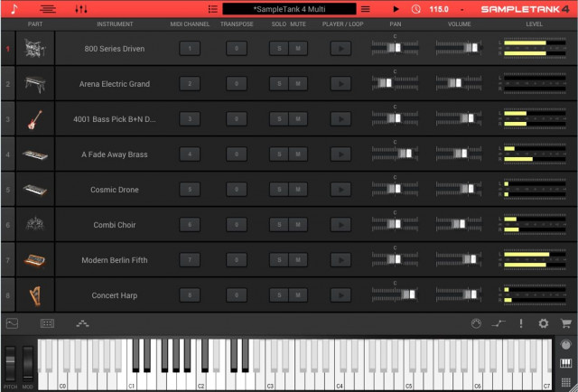Open MIDI channel selector for Concert Harp
The image size is (578, 392).
coord(190,295)
